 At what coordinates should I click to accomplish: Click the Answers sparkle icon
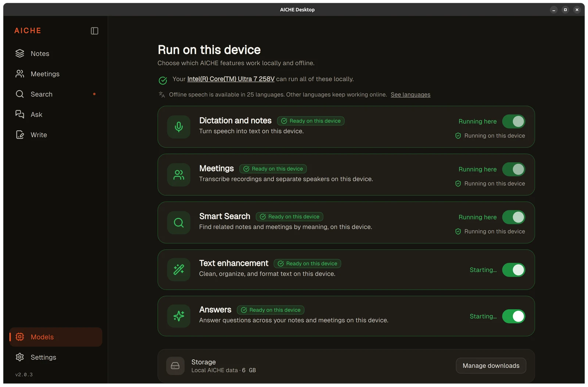coord(179,316)
